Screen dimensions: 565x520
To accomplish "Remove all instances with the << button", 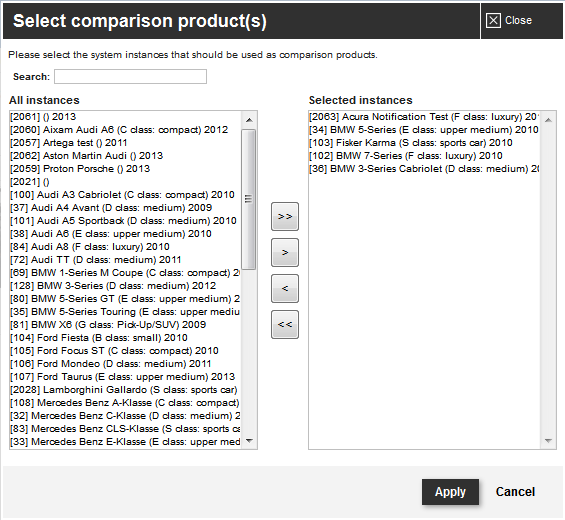I will [285, 324].
